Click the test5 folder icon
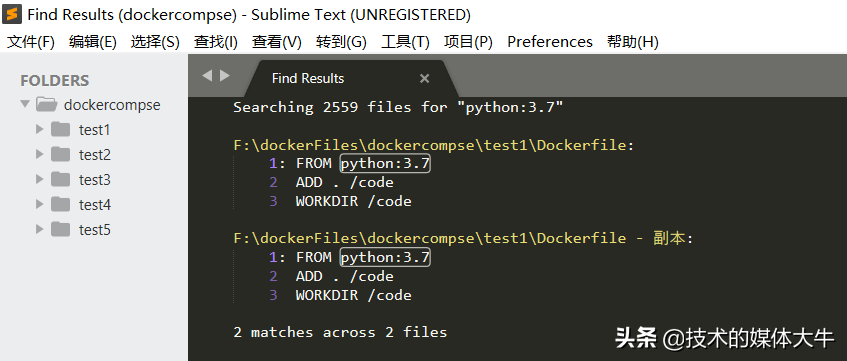 [60, 230]
